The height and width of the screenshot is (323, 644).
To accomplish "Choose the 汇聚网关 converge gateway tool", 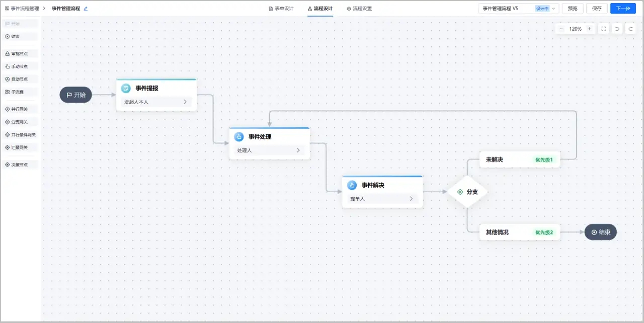I will (x=20, y=147).
